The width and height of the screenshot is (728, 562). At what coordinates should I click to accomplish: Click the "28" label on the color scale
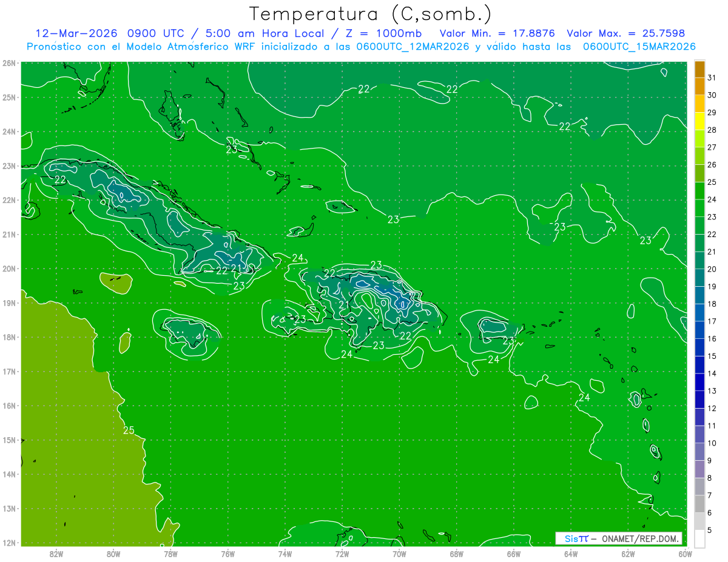coord(712,130)
